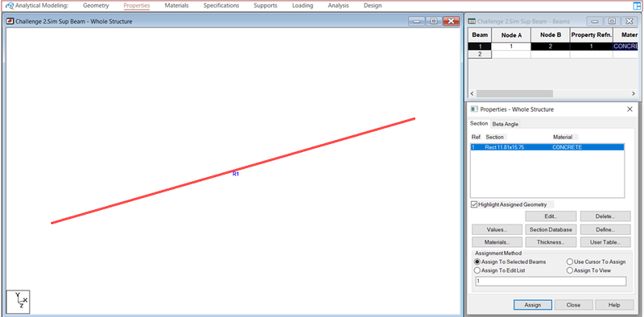Click the beam list input field

(551, 282)
